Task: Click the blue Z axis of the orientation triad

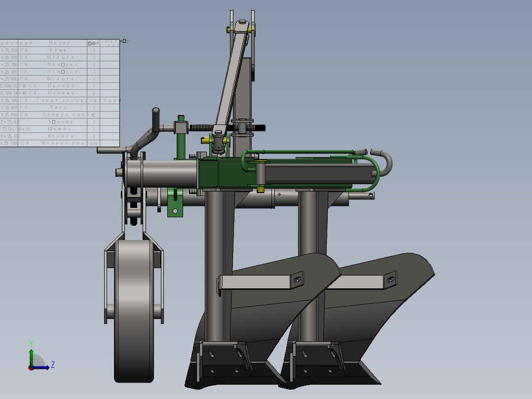Action: 40,367
